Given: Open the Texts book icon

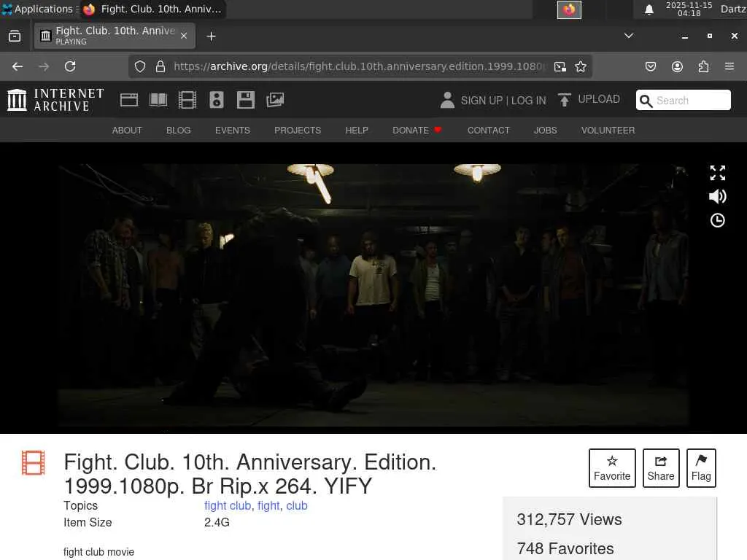Looking at the screenshot, I should coord(158,100).
